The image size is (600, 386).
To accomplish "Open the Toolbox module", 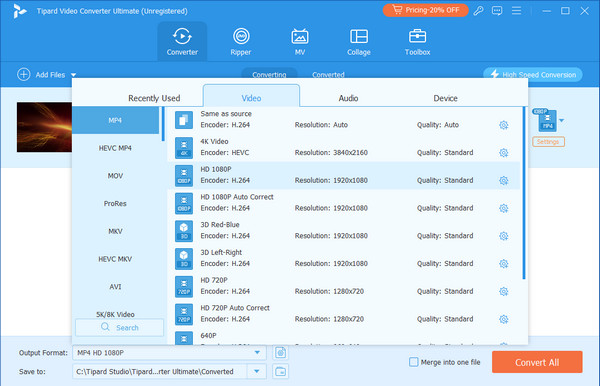I will 417,41.
